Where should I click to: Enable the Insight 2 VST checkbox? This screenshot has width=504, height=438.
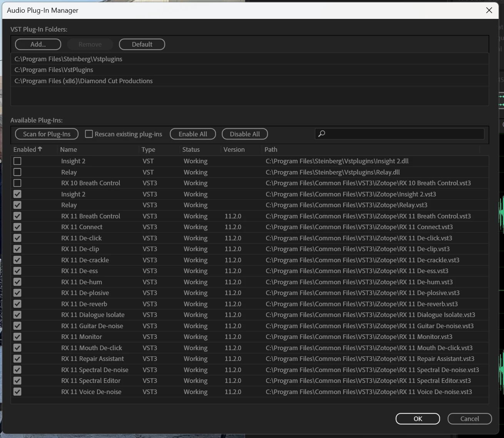(17, 161)
